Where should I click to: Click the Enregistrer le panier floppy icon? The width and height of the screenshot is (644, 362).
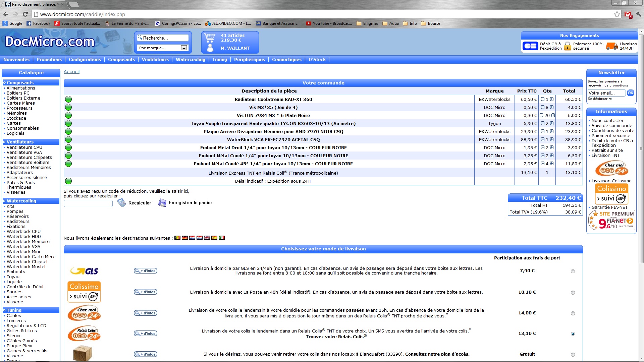pos(162,203)
